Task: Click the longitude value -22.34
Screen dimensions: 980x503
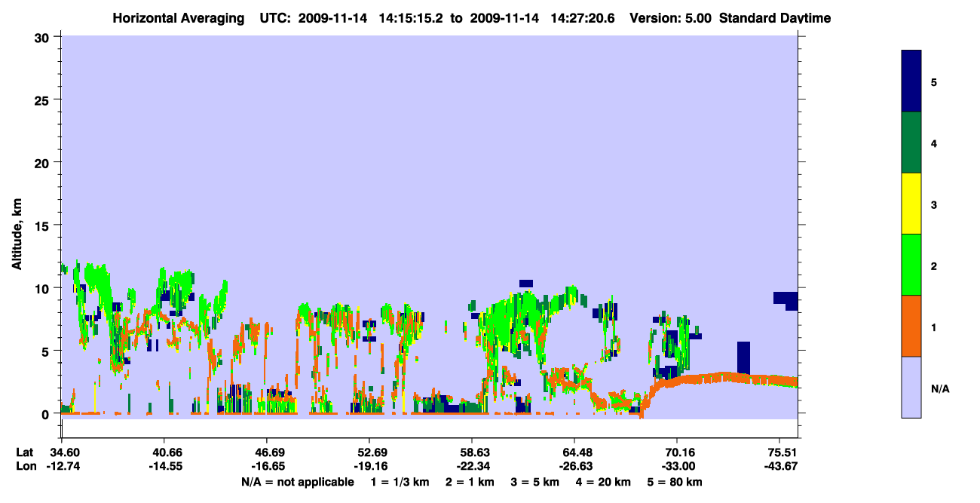Action: point(472,467)
